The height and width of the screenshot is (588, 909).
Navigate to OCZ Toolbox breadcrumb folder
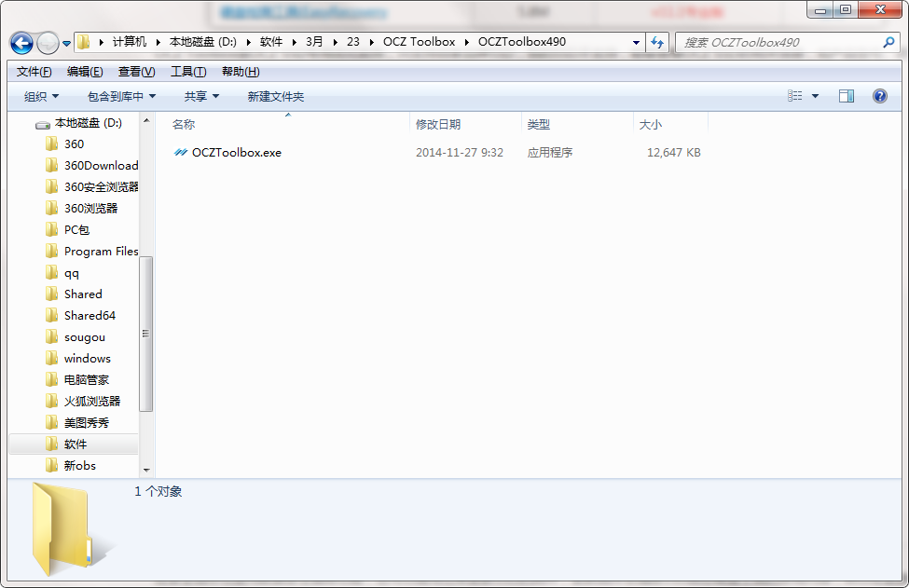[x=420, y=42]
